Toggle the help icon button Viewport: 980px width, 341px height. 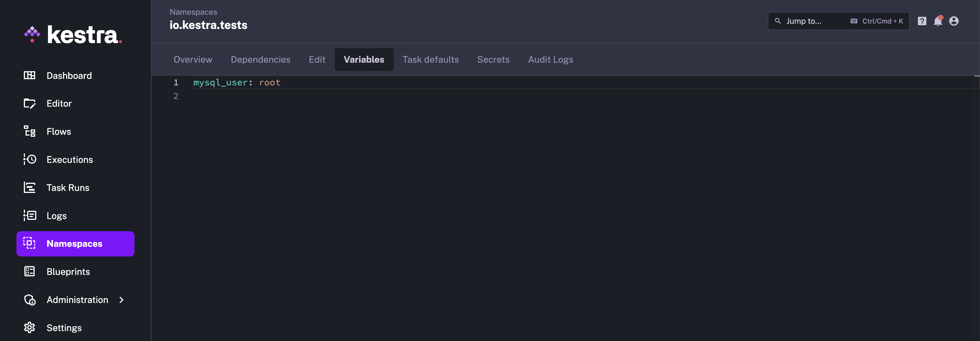point(922,21)
